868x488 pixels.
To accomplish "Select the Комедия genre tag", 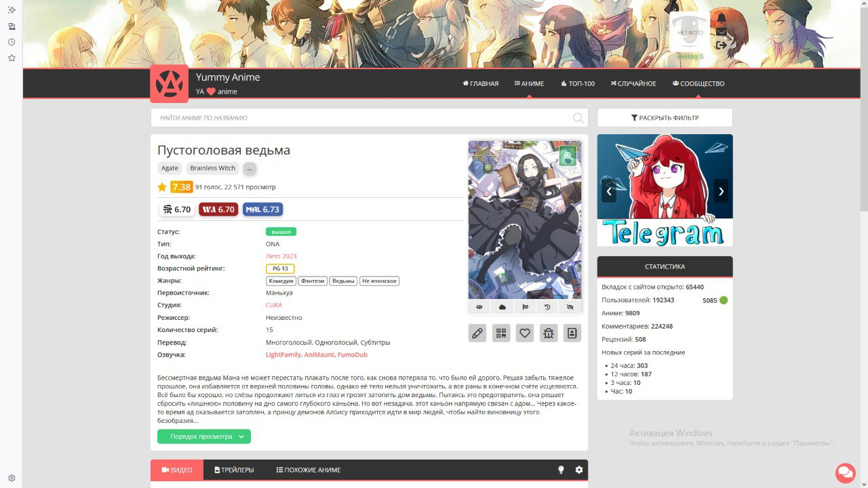I will click(281, 281).
